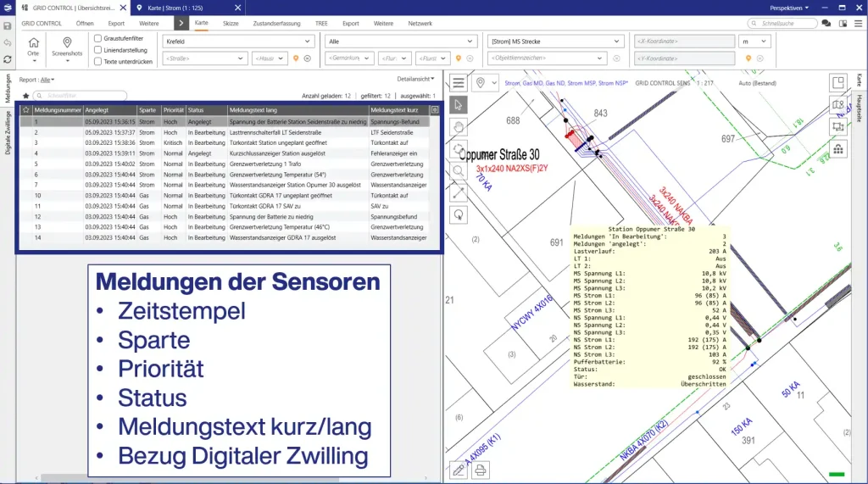Image resolution: width=868 pixels, height=484 pixels.
Task: Click the undo arrow icon
Action: [x=7, y=42]
